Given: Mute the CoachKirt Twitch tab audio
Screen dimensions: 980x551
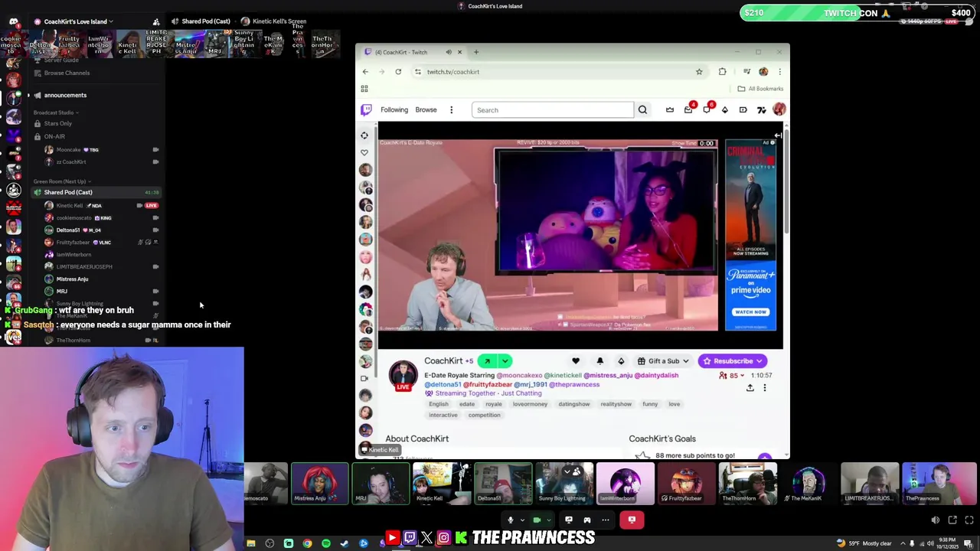Looking at the screenshot, I should [x=449, y=52].
